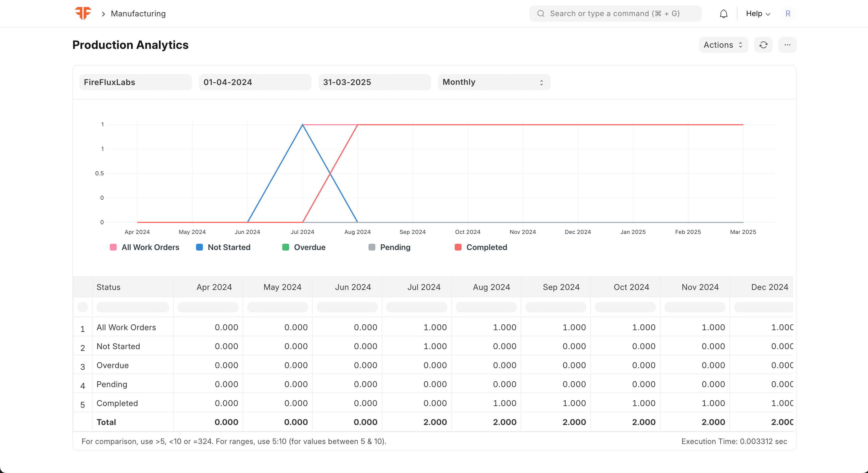This screenshot has height=473, width=868.
Task: Click Completed Jul 2024 value 0.000
Action: (435, 403)
